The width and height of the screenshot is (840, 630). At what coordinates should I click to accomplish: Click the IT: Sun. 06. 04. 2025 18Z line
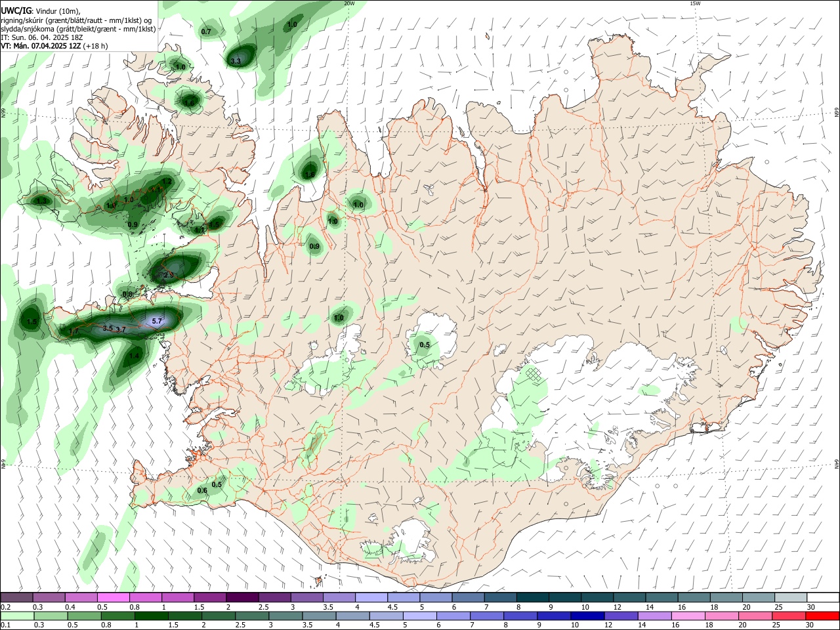pos(41,37)
